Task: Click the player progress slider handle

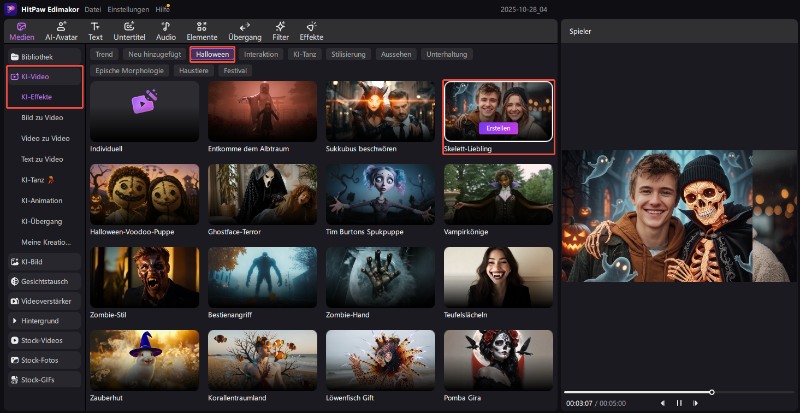Action: (x=711, y=392)
